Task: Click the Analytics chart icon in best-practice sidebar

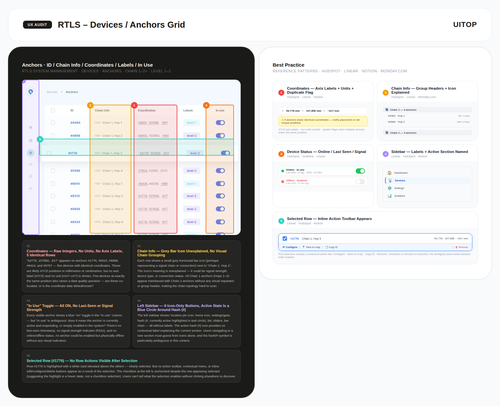Action: 389,196
